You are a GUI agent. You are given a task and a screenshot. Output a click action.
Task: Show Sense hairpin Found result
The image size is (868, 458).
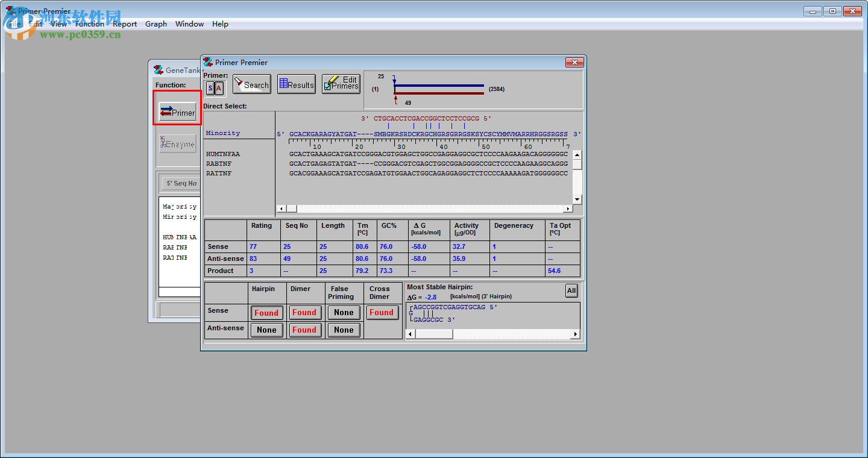(x=266, y=313)
